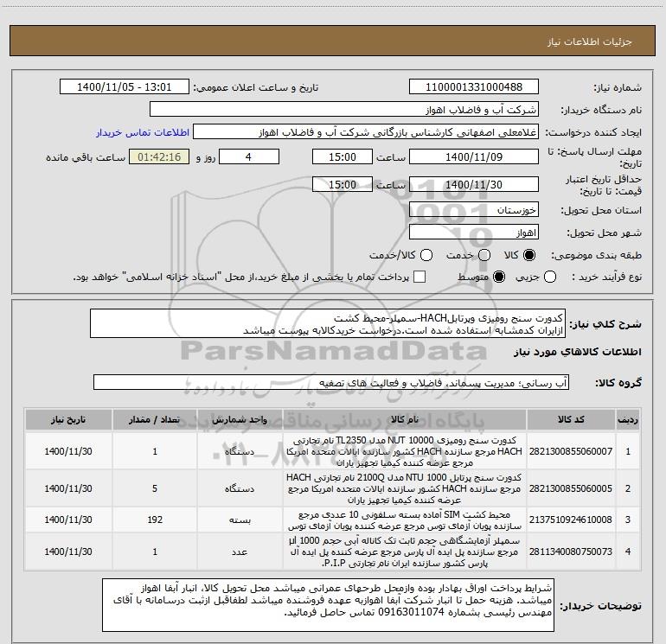The height and width of the screenshot is (644, 666).
Task: Select the کالا/خدمت radio button
Action: click(x=426, y=255)
